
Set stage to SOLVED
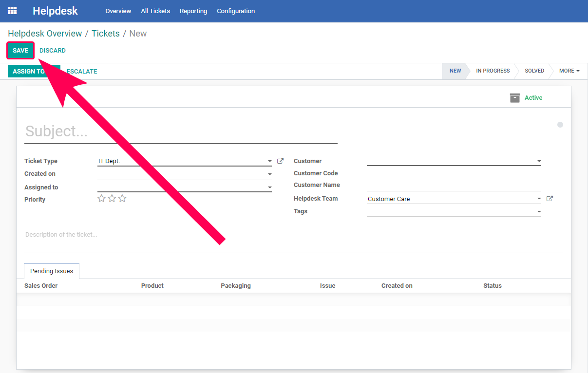click(x=534, y=71)
